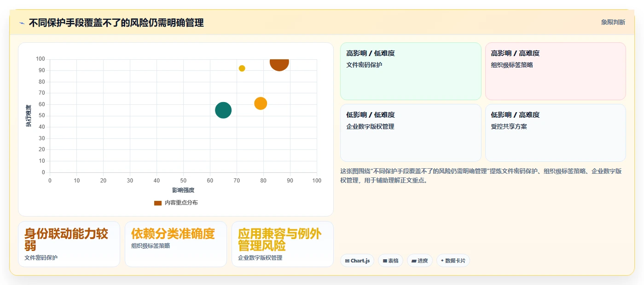
Task: Click the 象限判断 label in the header
Action: pyautogui.click(x=613, y=22)
